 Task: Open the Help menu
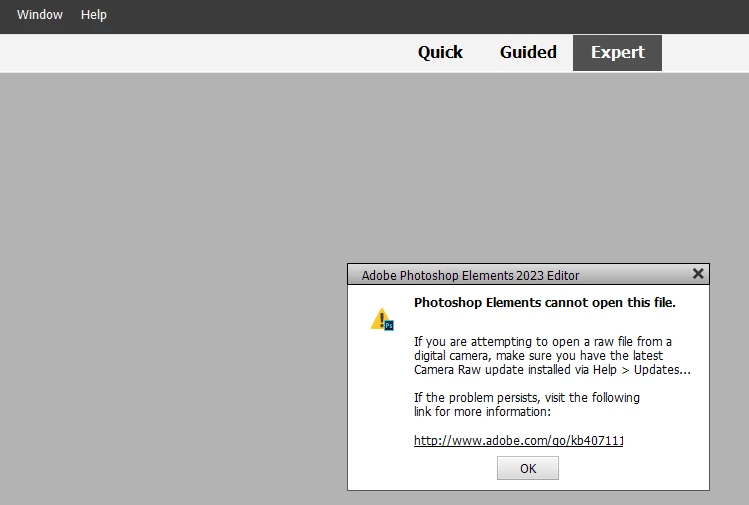click(x=94, y=15)
